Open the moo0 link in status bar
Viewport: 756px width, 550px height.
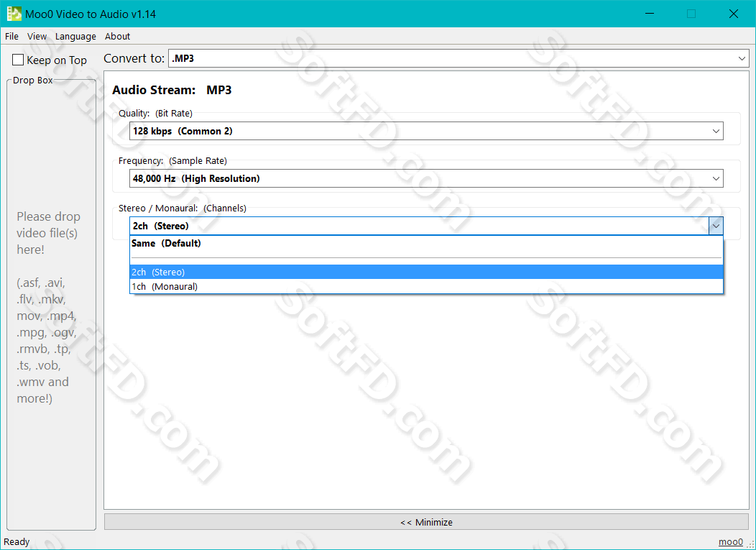tap(730, 542)
